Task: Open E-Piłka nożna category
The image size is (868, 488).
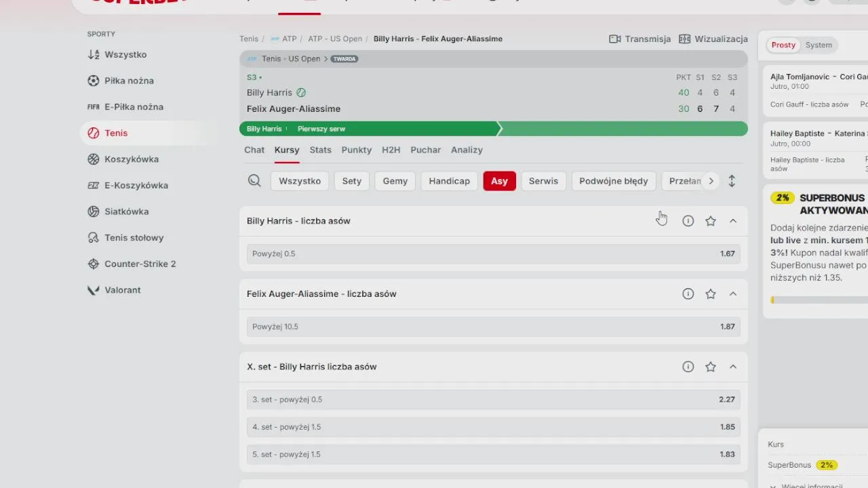Action: pos(125,107)
